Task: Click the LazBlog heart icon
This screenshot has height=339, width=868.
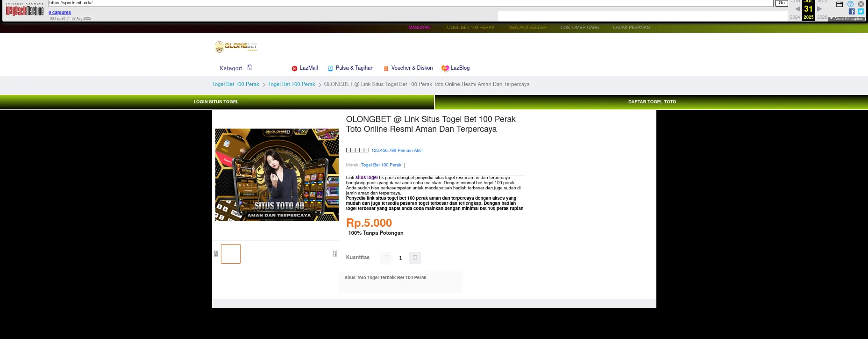Action: click(445, 68)
